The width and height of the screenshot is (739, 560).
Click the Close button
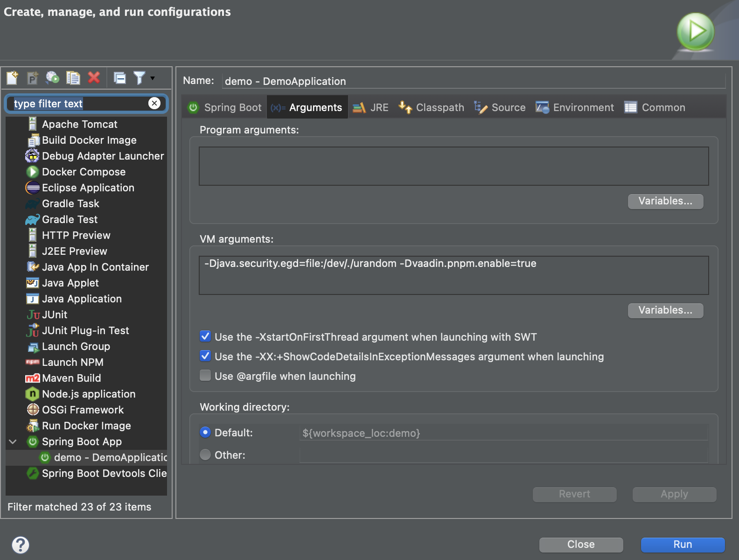coord(581,545)
